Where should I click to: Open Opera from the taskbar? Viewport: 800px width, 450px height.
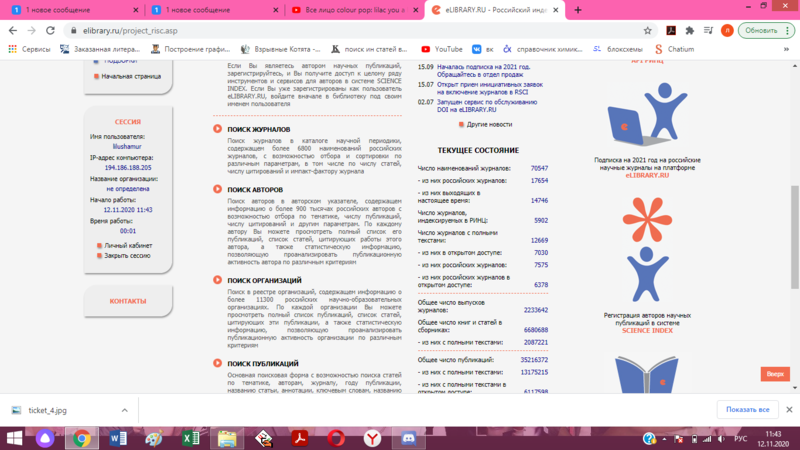click(x=336, y=438)
